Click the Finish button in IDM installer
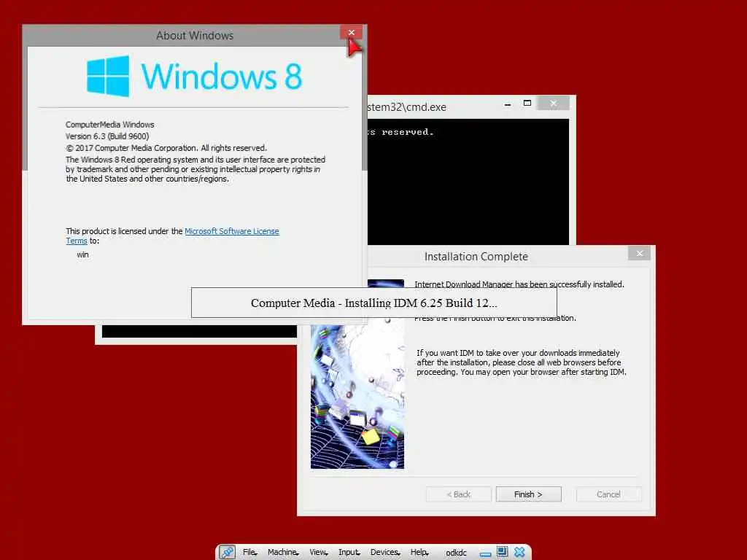The height and width of the screenshot is (560, 747). (x=528, y=494)
